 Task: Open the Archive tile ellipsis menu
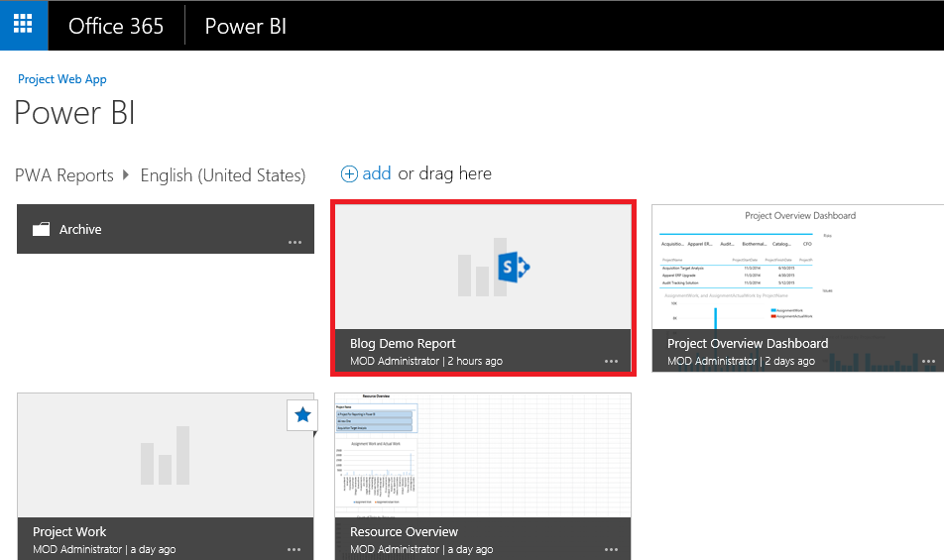click(x=295, y=243)
